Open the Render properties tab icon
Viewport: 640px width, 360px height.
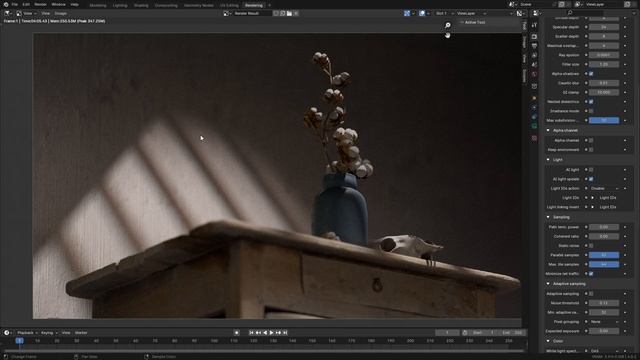coord(534,36)
